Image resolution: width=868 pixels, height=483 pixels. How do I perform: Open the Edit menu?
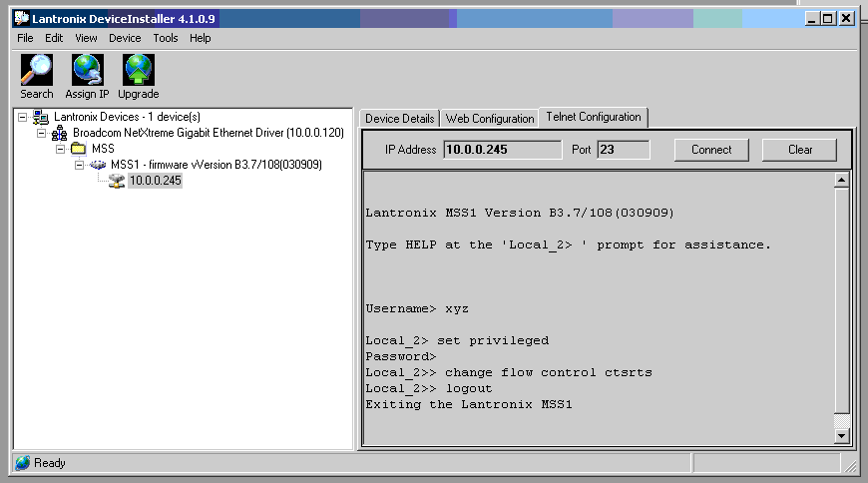[54, 38]
